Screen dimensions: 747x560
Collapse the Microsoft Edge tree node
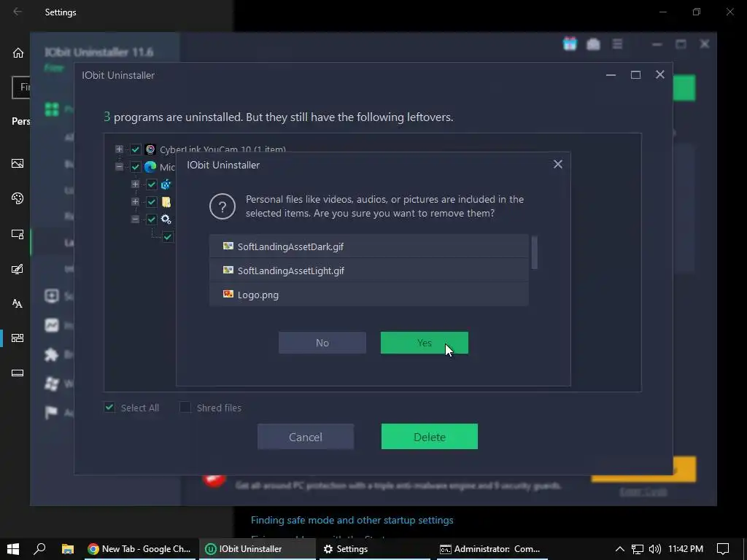click(x=119, y=167)
